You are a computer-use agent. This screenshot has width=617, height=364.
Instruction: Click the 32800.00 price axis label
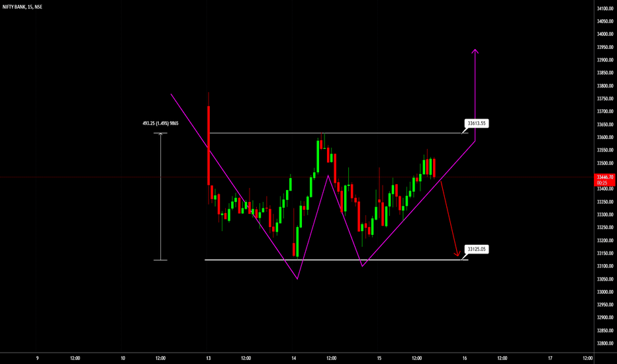[x=605, y=343]
